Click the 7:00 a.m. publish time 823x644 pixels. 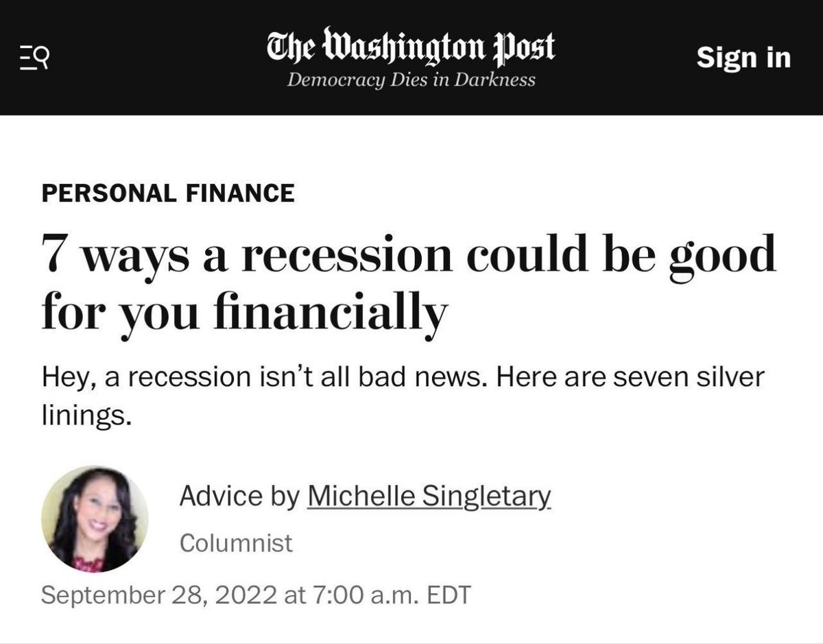tap(366, 594)
